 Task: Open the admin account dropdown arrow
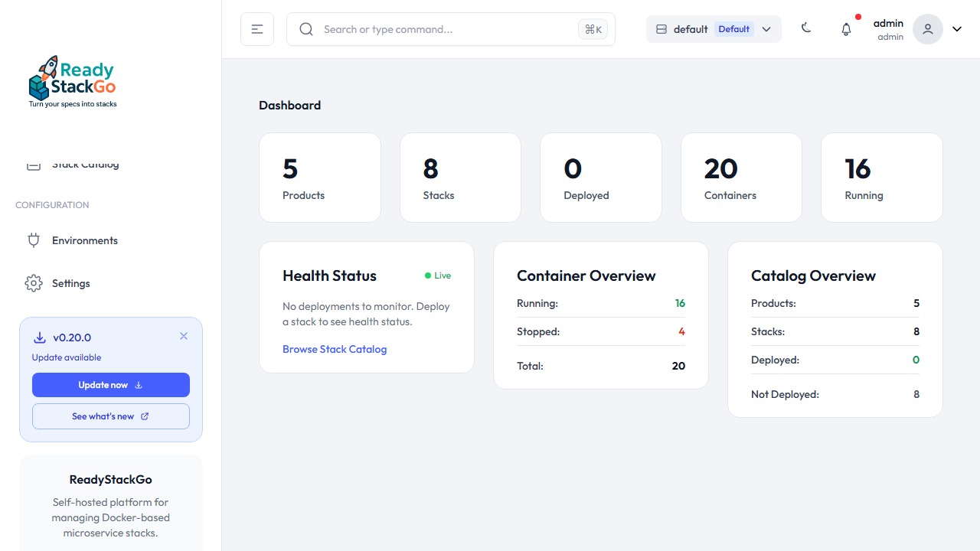point(957,29)
